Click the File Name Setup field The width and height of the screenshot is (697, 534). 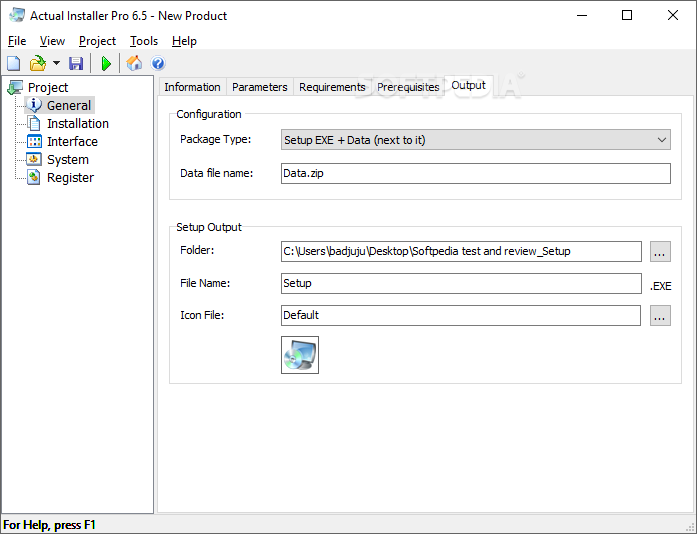pos(461,283)
